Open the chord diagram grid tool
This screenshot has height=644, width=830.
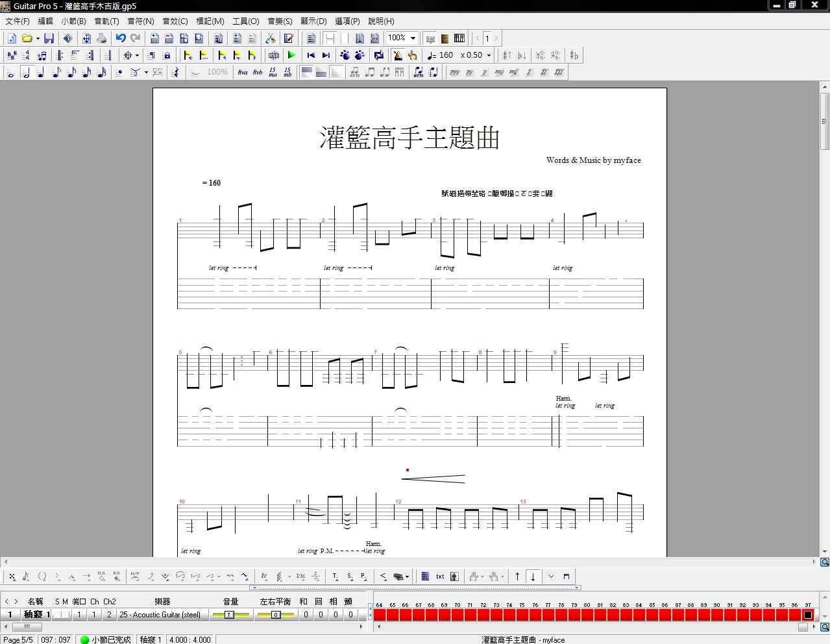[425, 576]
